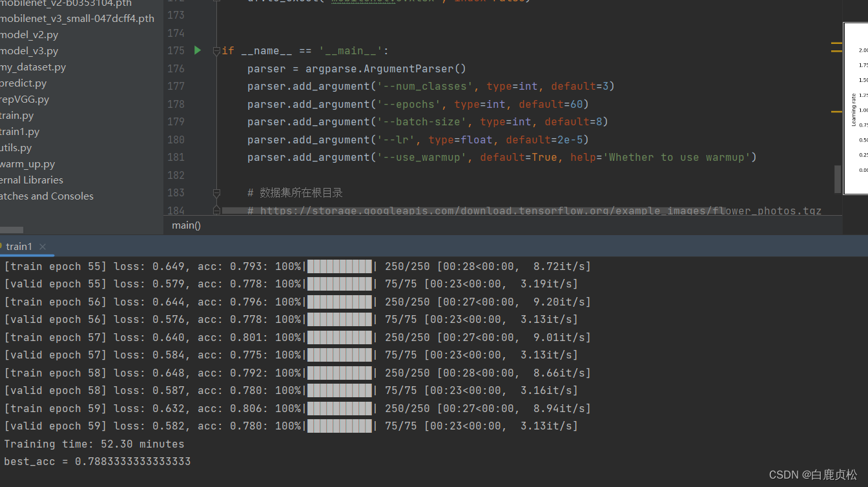Toggle the fold marker beside the 数据集所在根目录 comment
Image resolution: width=868 pixels, height=487 pixels.
(216, 192)
